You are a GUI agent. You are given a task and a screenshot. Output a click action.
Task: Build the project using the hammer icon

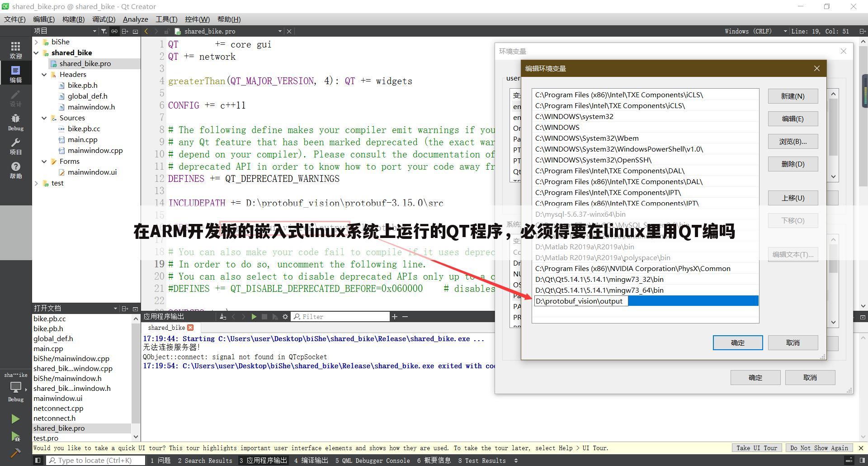coord(16,452)
